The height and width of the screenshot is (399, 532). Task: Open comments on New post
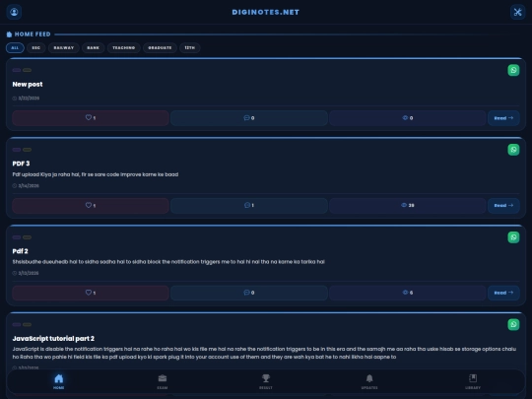tap(249, 118)
